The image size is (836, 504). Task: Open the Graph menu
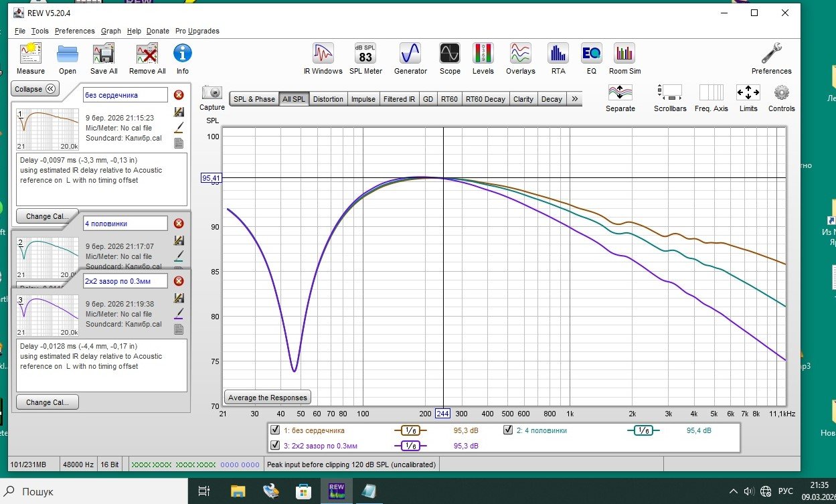[110, 31]
